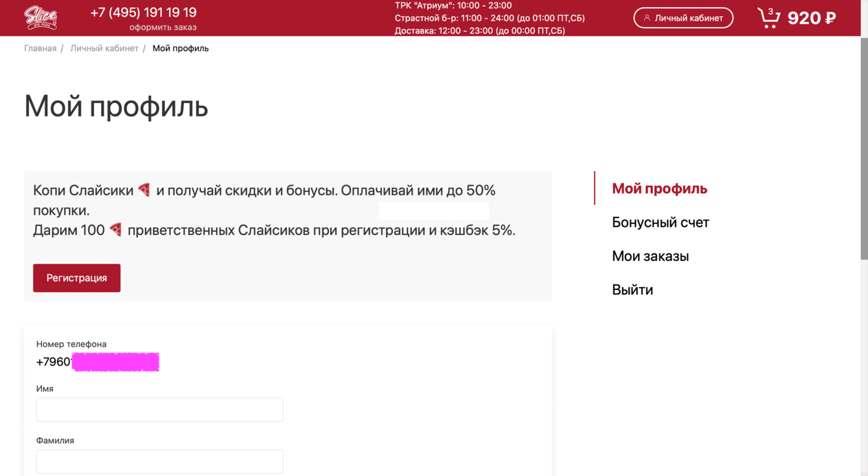Follow the "оформить заказ" link
Screen dimensions: 868x476
[x=163, y=27]
